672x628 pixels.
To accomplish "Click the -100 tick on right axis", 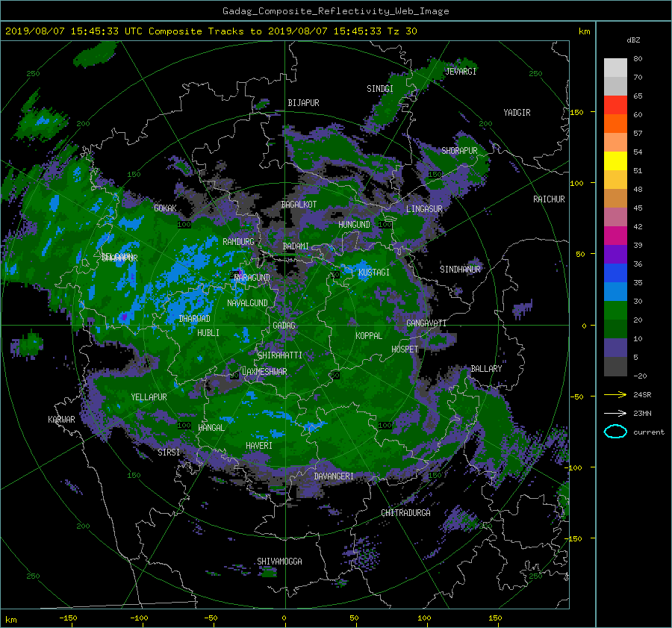I will tap(575, 467).
